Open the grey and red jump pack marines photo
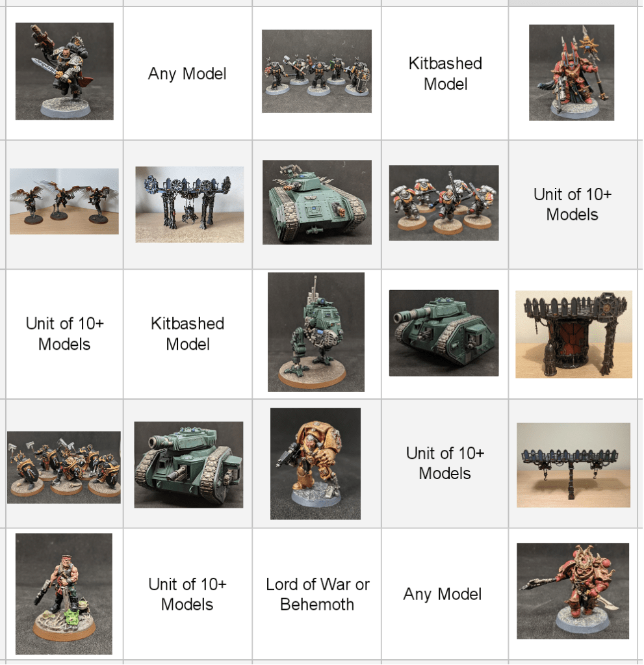644x665 pixels. [x=443, y=203]
